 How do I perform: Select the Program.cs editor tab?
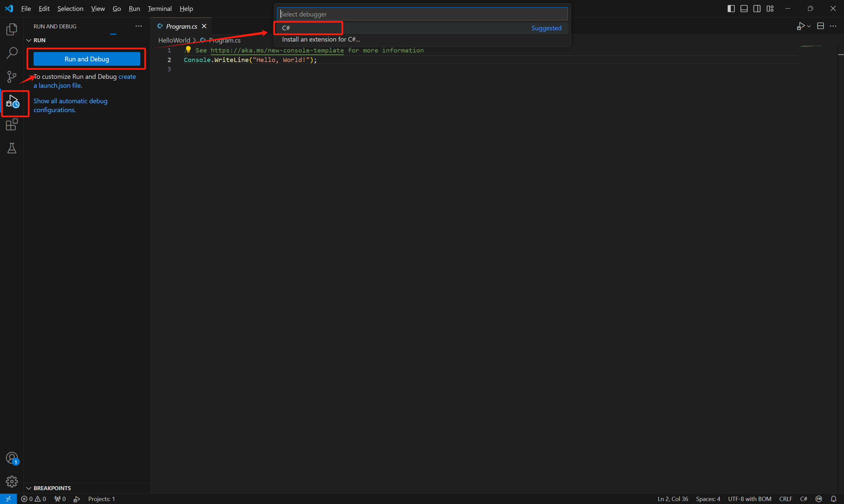coord(181,26)
